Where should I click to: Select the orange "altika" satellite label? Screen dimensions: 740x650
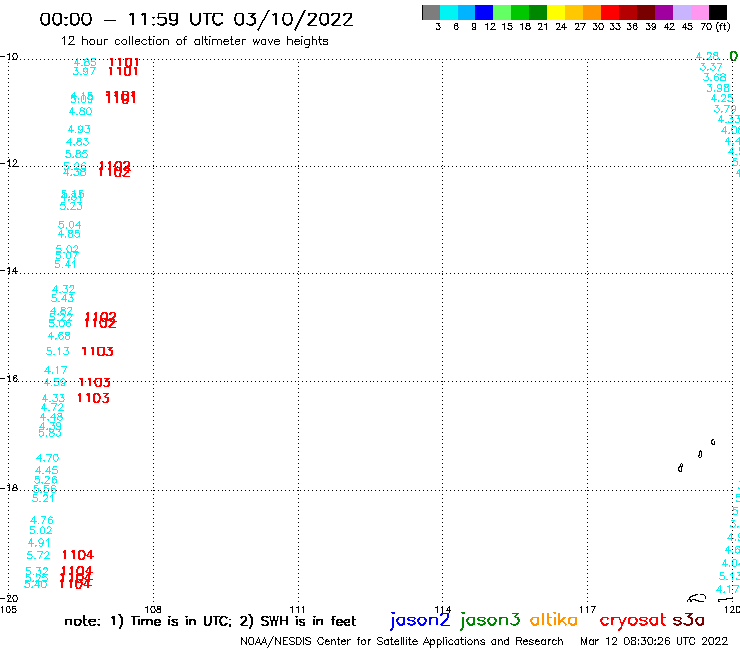tap(554, 620)
